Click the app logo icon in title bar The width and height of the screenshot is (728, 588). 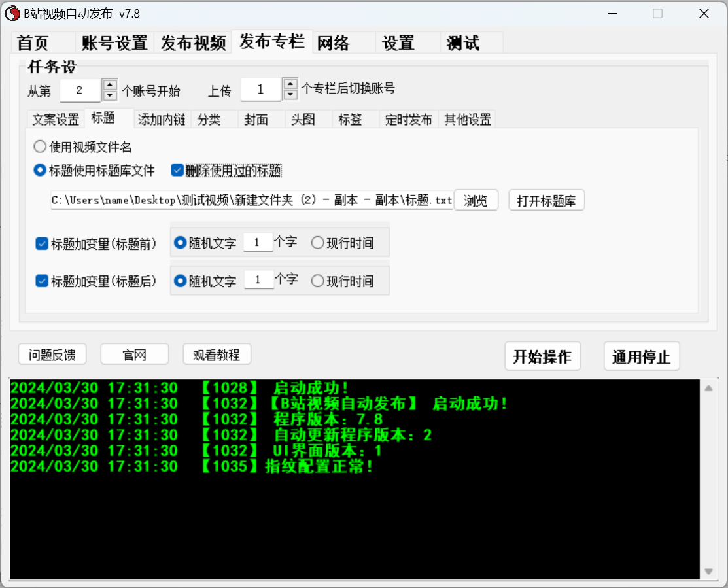point(12,14)
